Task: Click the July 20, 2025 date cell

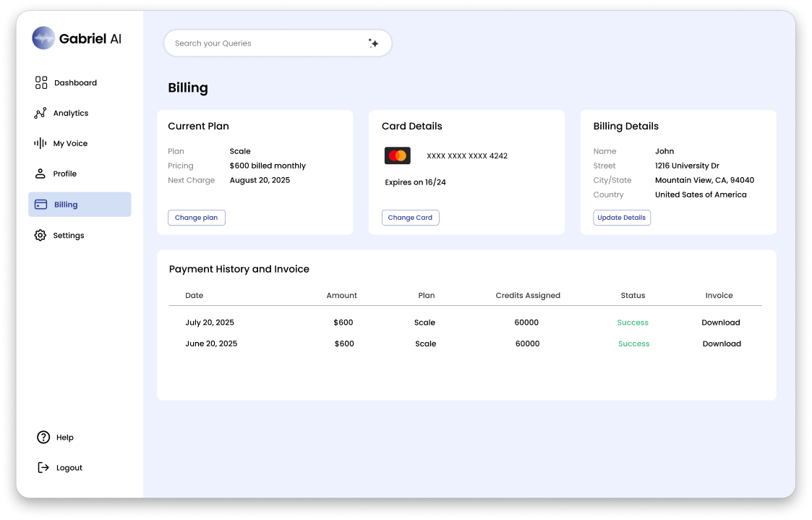Action: (x=210, y=322)
